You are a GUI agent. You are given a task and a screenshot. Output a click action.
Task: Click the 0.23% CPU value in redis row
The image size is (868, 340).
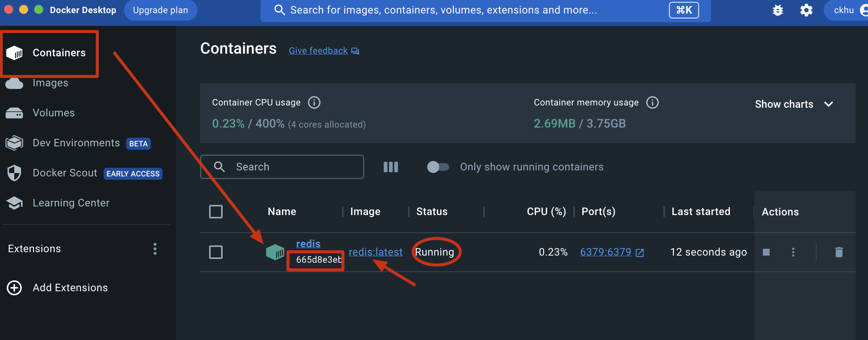click(x=553, y=252)
